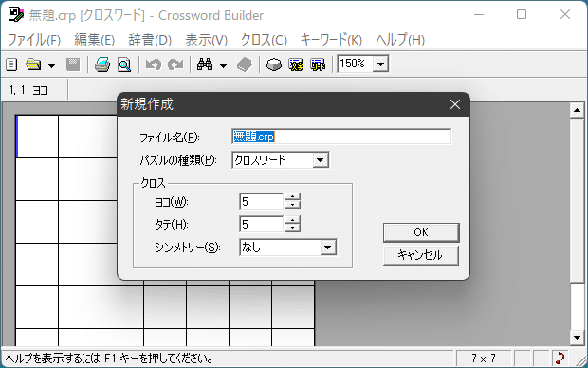Viewport: 588px width, 368px height.
Task: Click the タテ(H) height field
Action: click(261, 225)
